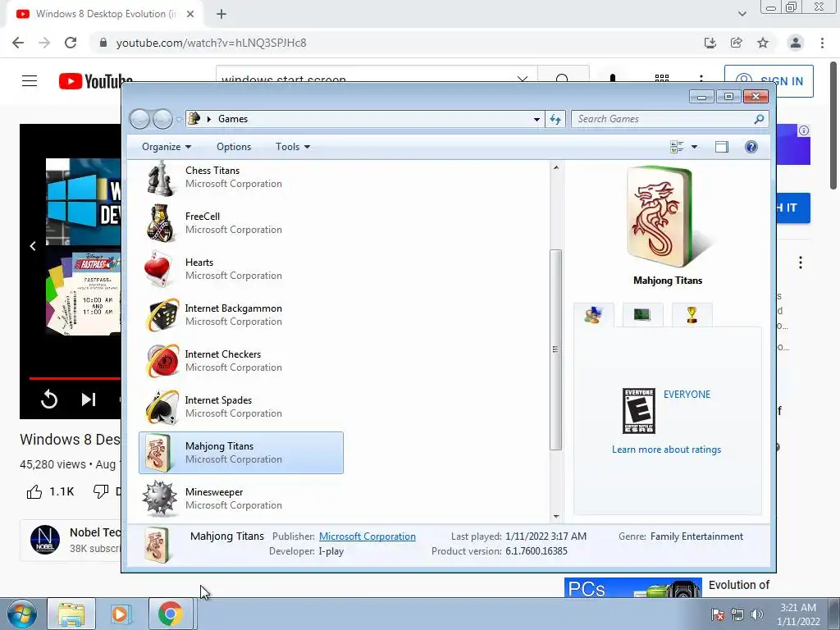Image resolution: width=840 pixels, height=630 pixels.
Task: Select the Minesweeper mine icon
Action: coord(160,499)
